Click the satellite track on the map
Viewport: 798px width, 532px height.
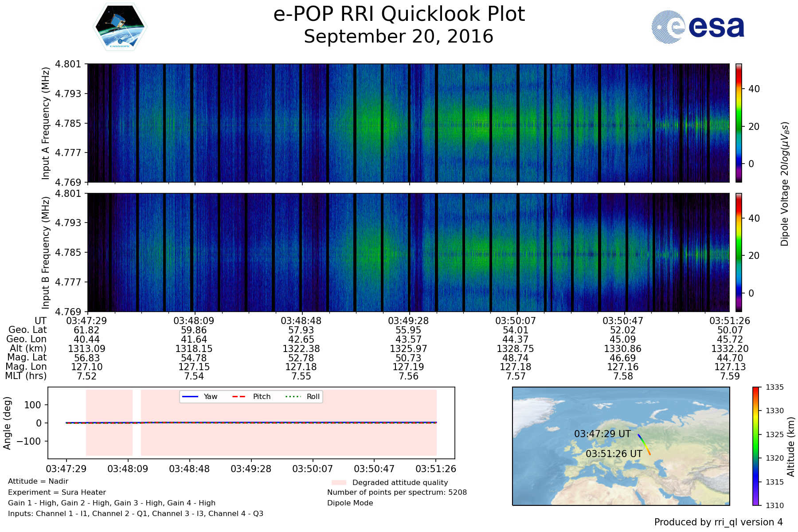(644, 444)
